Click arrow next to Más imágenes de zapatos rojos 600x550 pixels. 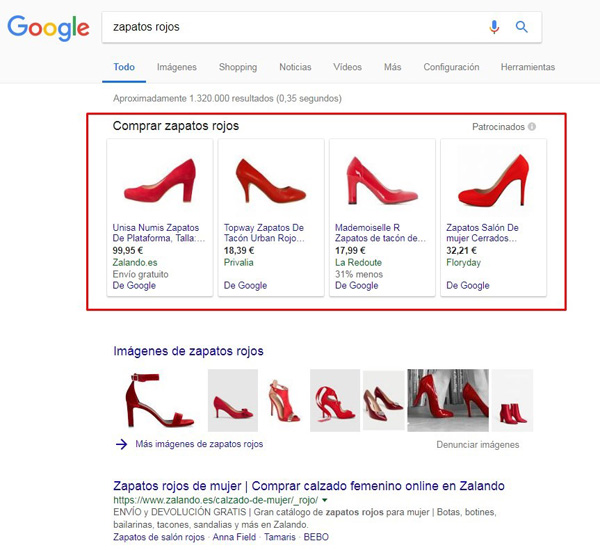pyautogui.click(x=121, y=444)
